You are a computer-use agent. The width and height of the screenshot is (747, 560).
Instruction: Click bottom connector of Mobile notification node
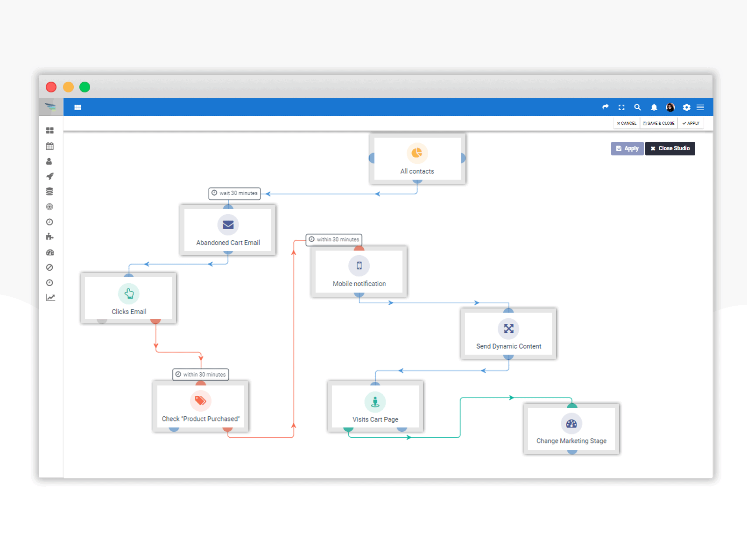[x=359, y=294]
